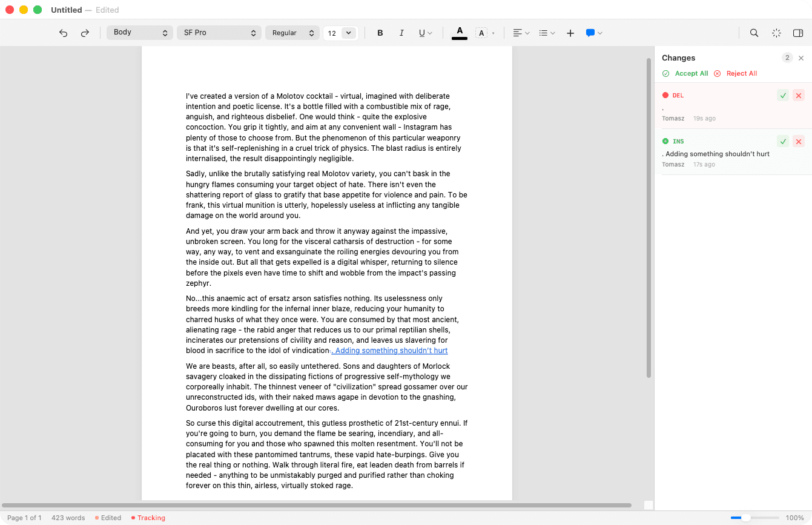Click the font size 12 field
The width and height of the screenshot is (812, 525).
[332, 33]
